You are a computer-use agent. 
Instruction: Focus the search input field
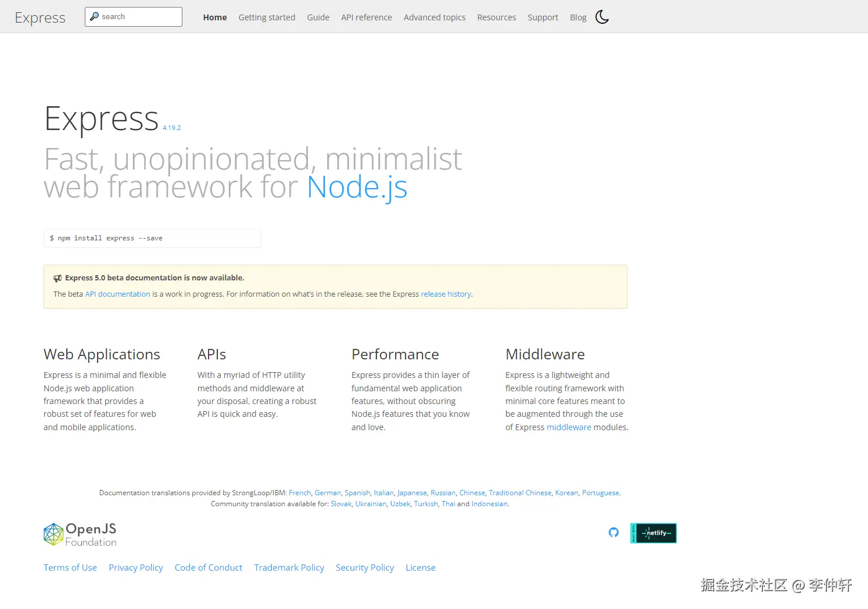point(139,17)
